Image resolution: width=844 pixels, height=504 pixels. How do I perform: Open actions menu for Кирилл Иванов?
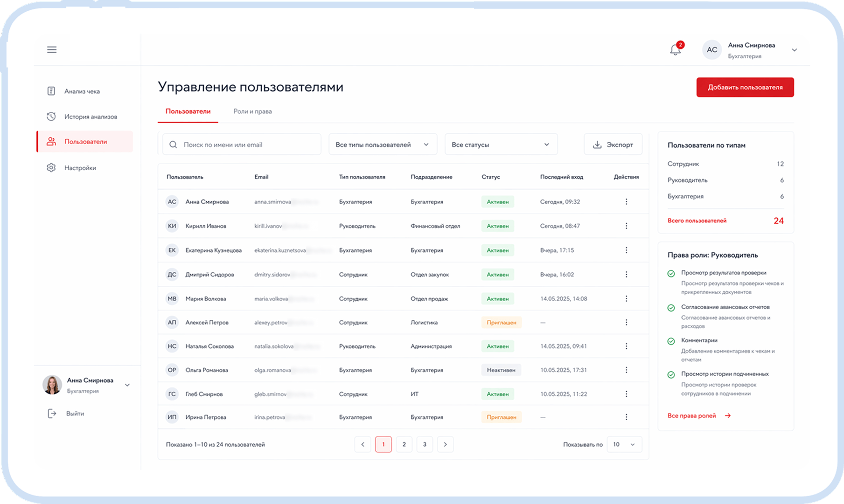pyautogui.click(x=626, y=226)
